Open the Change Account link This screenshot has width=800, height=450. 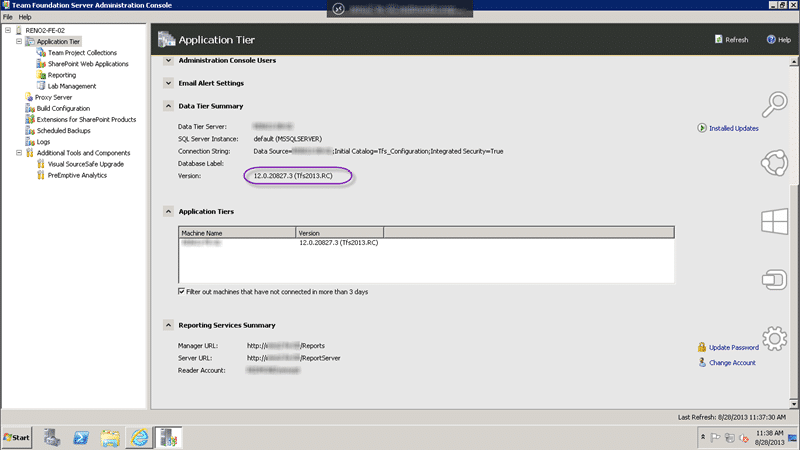(x=732, y=362)
